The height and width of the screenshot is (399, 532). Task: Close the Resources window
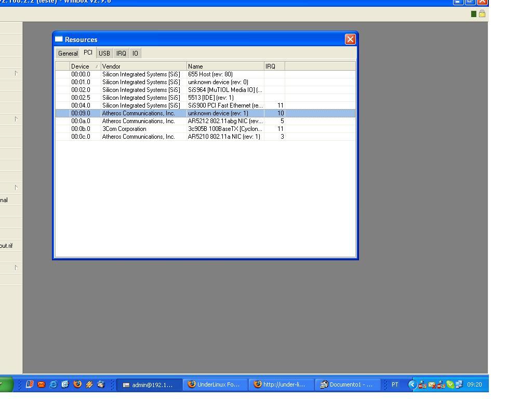coord(350,39)
